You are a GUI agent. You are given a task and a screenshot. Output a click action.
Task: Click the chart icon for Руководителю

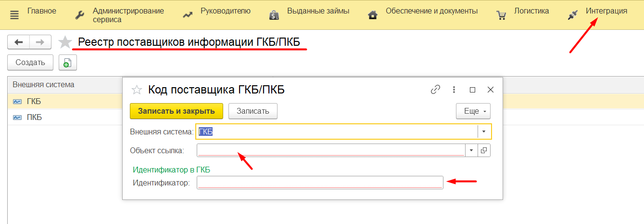click(188, 15)
